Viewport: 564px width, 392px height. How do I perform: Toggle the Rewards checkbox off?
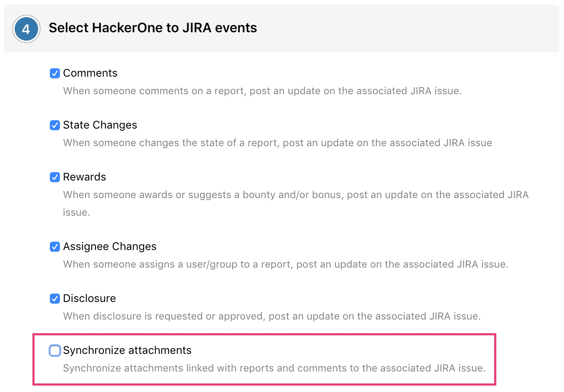click(x=55, y=177)
